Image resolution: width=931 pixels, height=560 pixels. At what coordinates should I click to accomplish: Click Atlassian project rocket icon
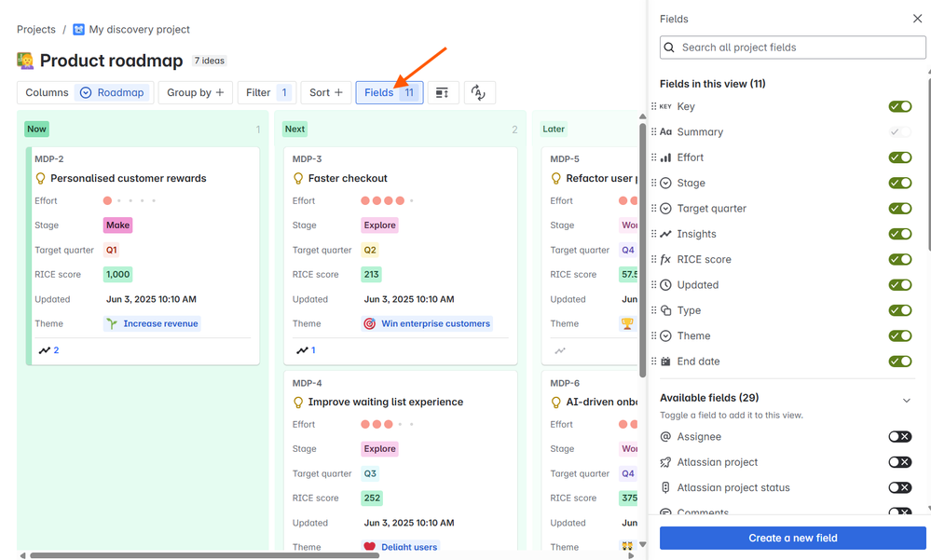pyautogui.click(x=665, y=462)
